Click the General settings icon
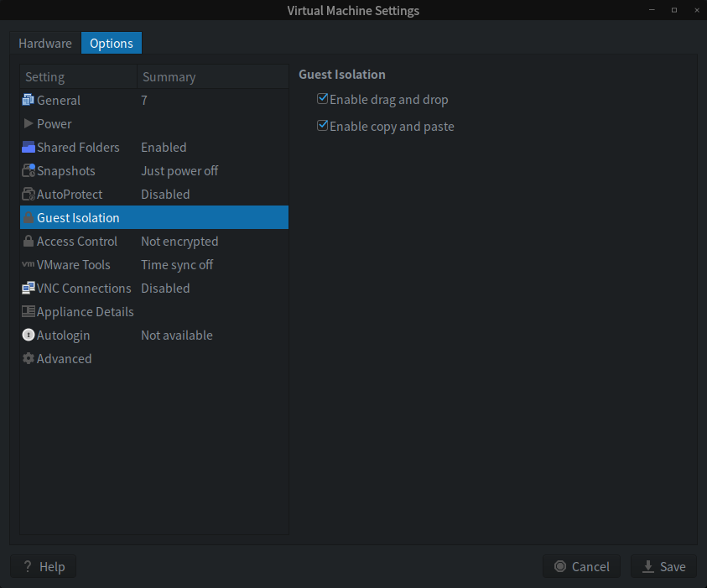 [29, 101]
